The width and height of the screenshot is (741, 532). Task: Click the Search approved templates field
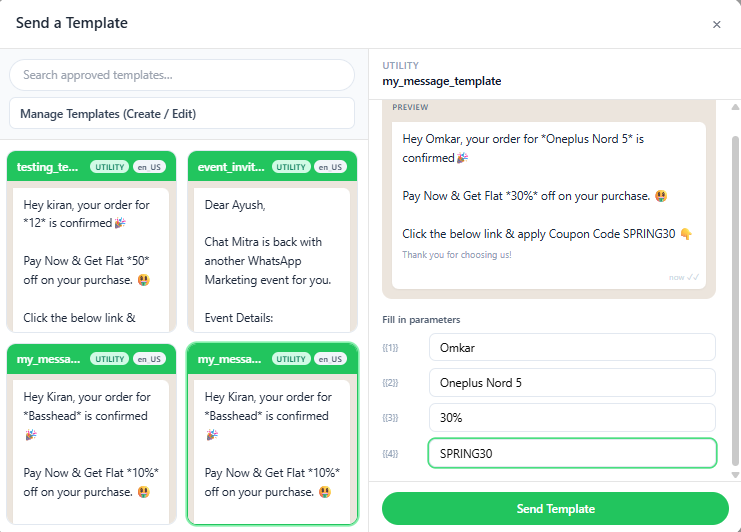point(182,75)
